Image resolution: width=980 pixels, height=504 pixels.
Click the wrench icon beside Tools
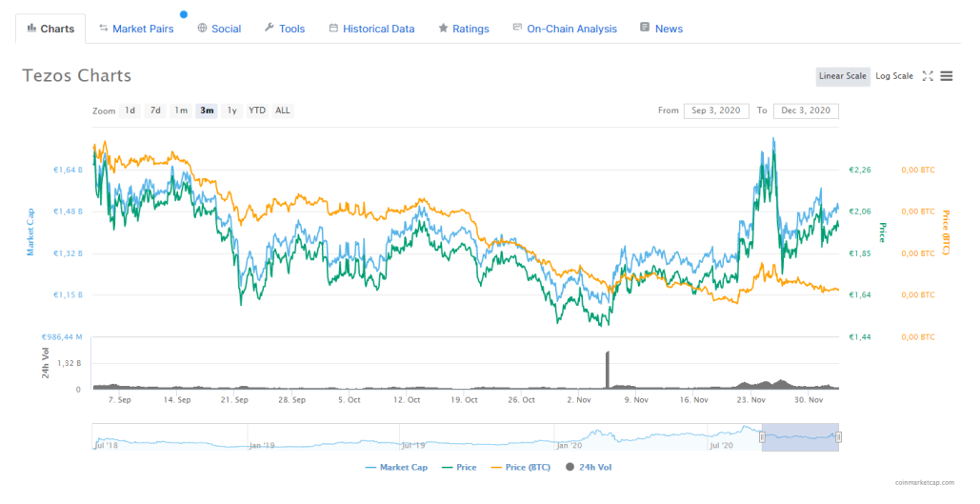(x=270, y=28)
